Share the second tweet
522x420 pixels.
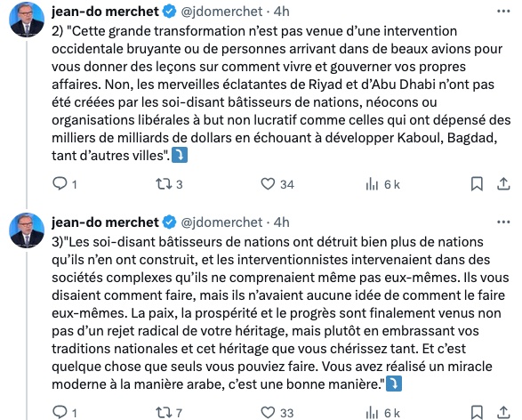point(503,412)
